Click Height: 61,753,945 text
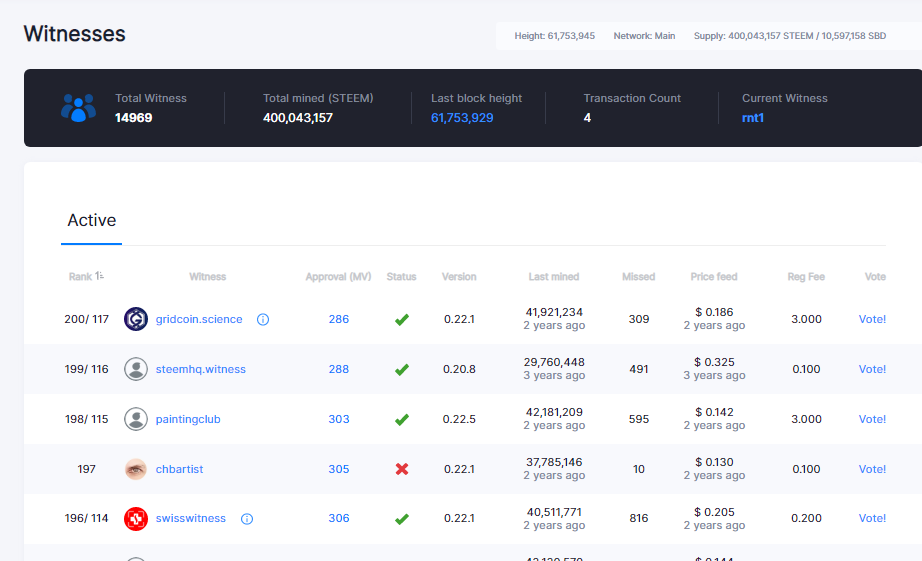Image resolution: width=922 pixels, height=561 pixels. pyautogui.click(x=554, y=36)
